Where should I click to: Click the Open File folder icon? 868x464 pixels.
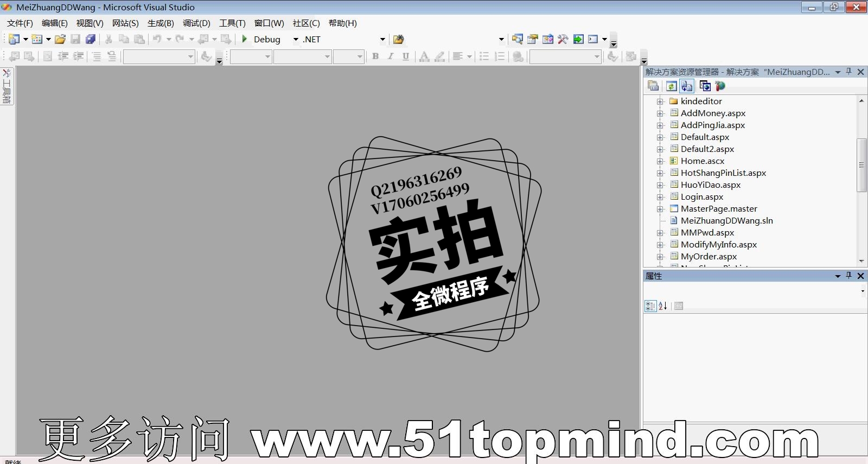60,39
